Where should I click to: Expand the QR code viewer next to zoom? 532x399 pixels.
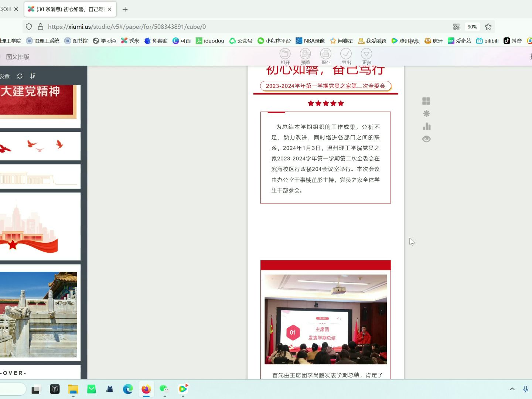[456, 27]
